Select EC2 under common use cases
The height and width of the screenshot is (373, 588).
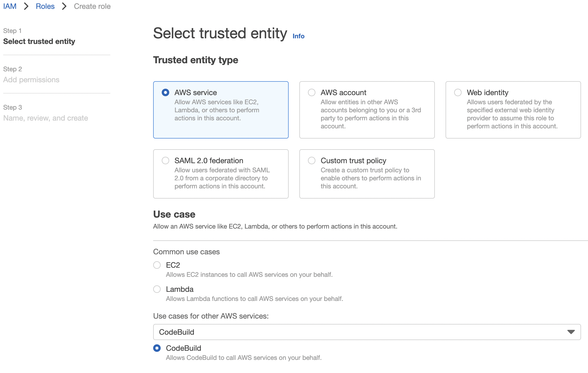point(157,265)
